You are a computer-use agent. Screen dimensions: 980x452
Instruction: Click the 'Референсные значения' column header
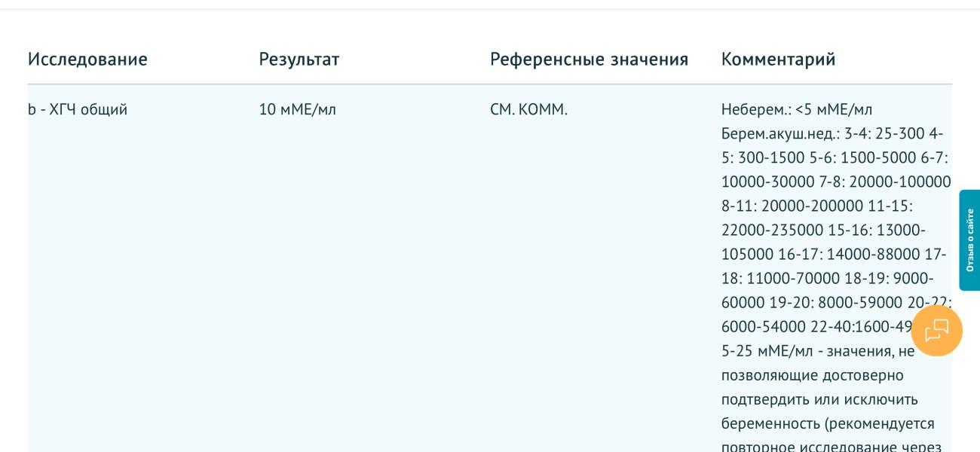pos(589,59)
